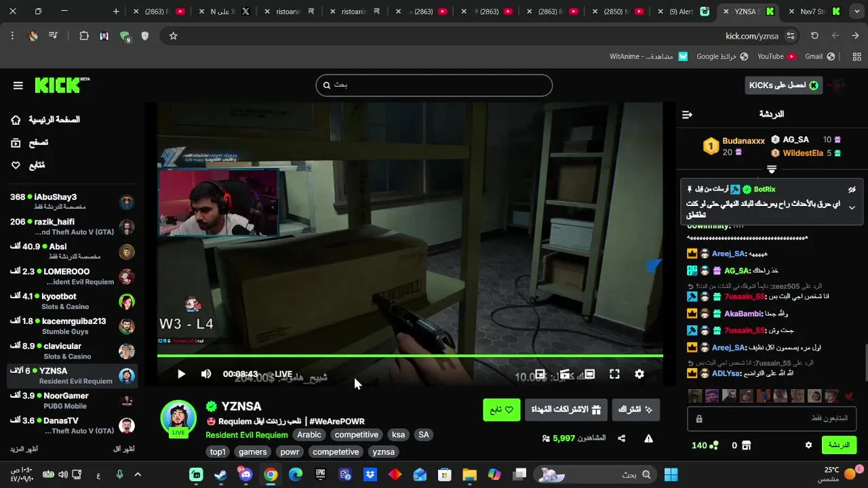Click the subscribe button
The image size is (868, 488).
click(x=635, y=409)
